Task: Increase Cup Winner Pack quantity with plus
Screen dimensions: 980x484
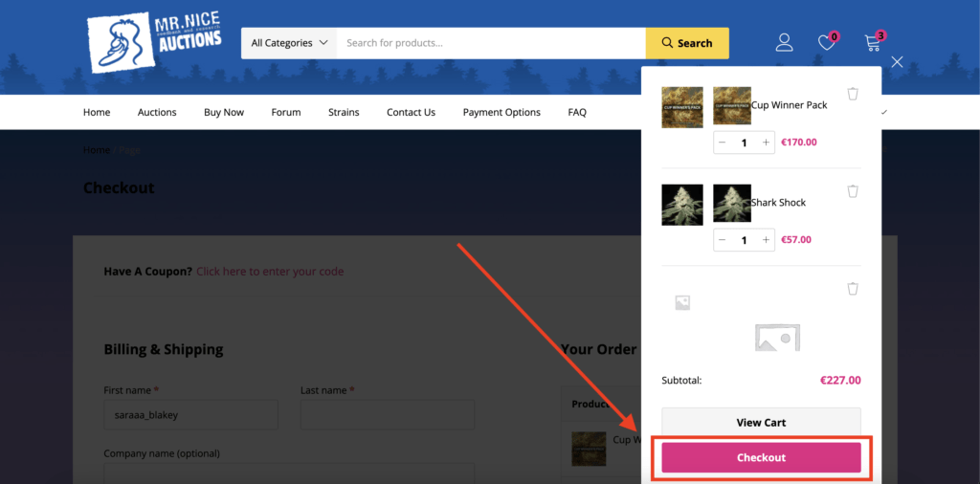Action: (766, 143)
